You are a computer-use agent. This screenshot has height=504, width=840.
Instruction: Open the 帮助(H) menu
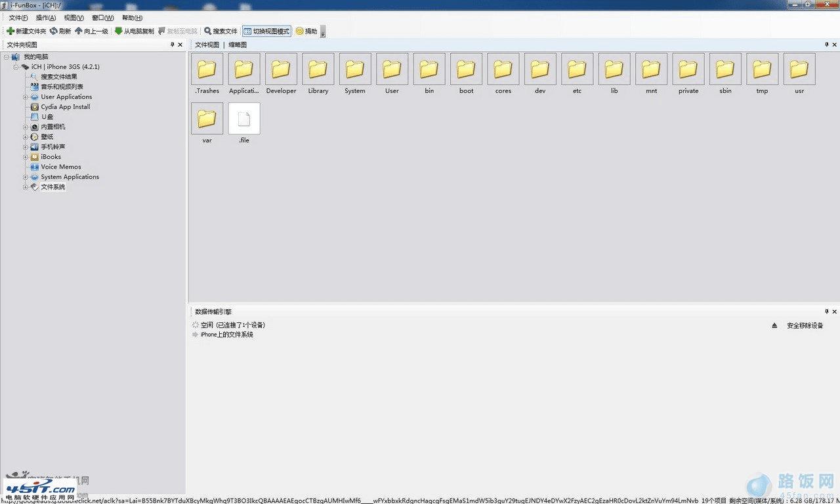click(x=133, y=18)
